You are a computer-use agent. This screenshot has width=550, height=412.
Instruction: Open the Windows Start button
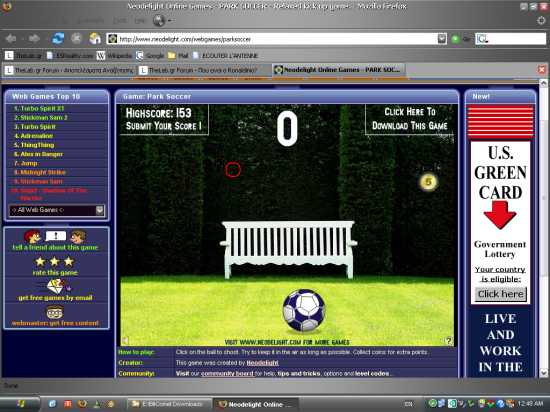coord(19,404)
